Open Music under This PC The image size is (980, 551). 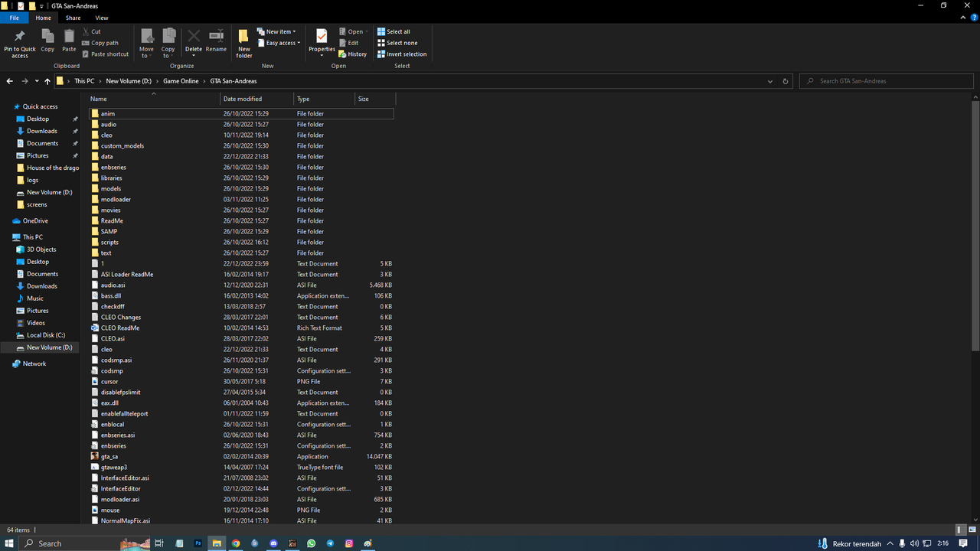click(x=35, y=298)
